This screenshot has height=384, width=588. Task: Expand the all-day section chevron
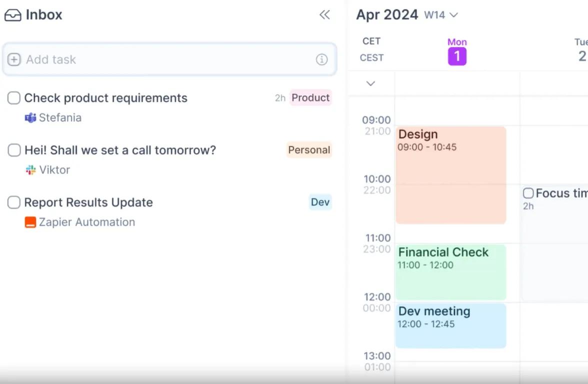pos(370,83)
